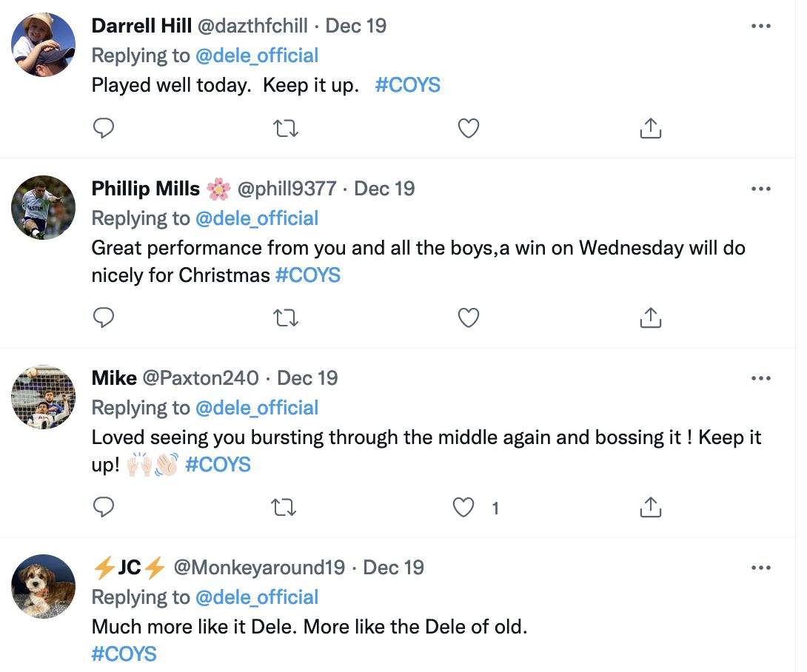Reply to Mike's tweet

[x=104, y=507]
